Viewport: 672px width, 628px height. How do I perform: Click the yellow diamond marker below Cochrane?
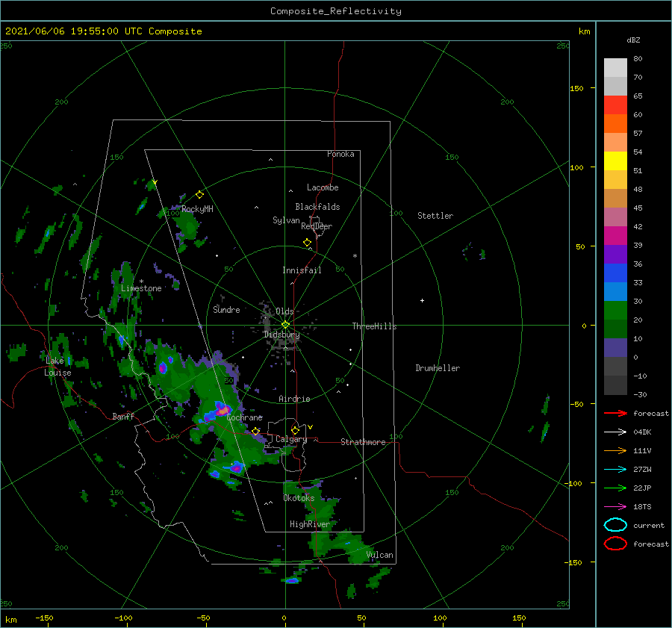[255, 432]
